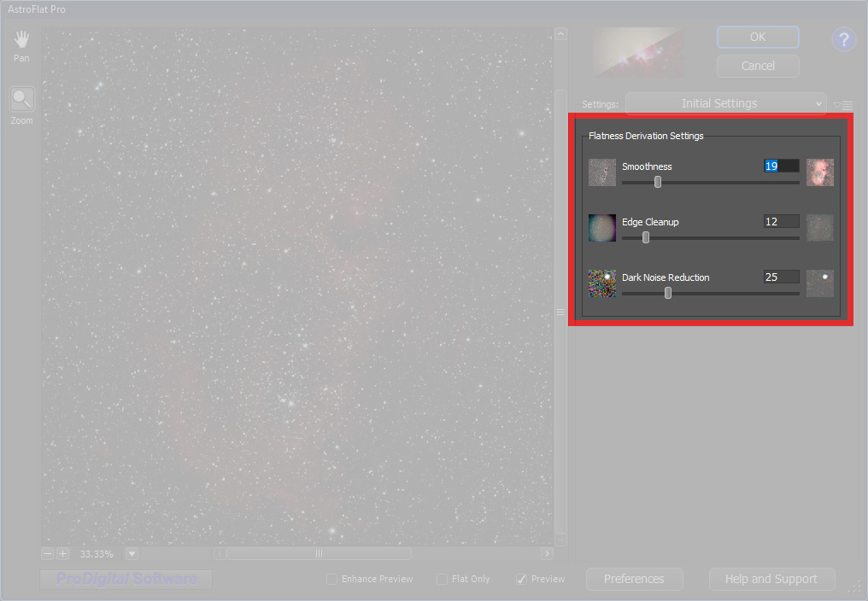Click the Smoothness slider handle
Screen dimensions: 868x601
tap(658, 182)
